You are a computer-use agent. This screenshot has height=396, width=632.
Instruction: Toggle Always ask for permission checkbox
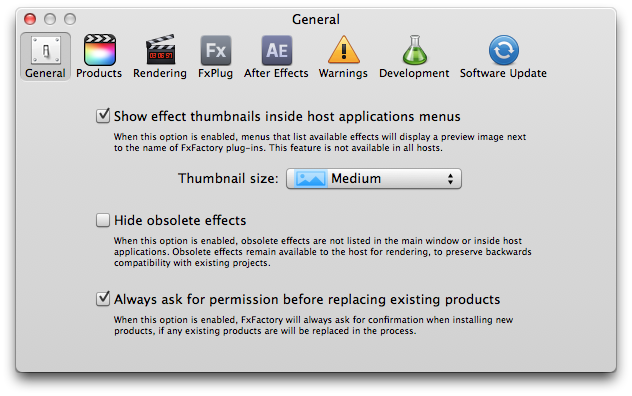click(103, 299)
